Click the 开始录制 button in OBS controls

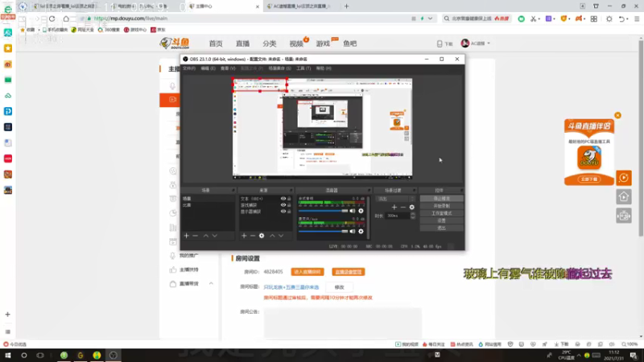click(x=441, y=206)
